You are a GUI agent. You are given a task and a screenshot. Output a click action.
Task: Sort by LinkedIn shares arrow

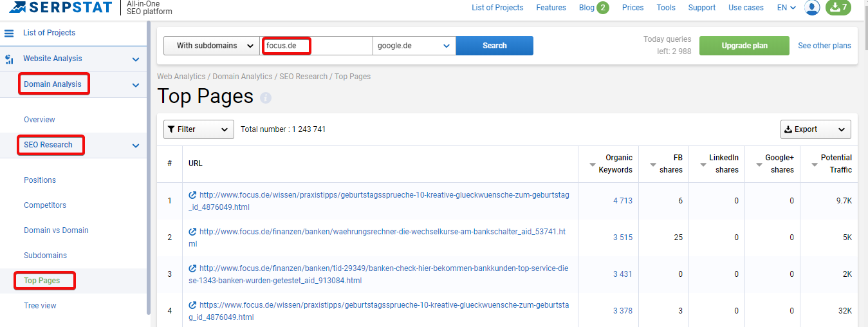(x=703, y=165)
